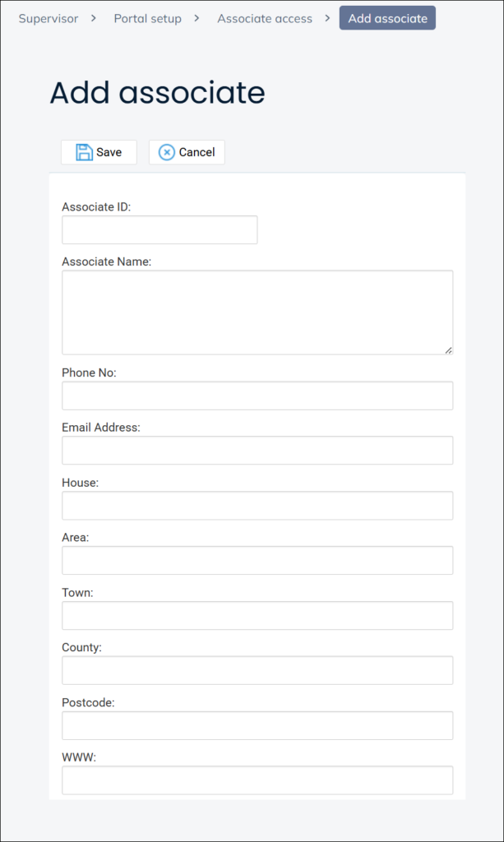The width and height of the screenshot is (504, 842).
Task: Select the House input field
Action: tap(257, 506)
